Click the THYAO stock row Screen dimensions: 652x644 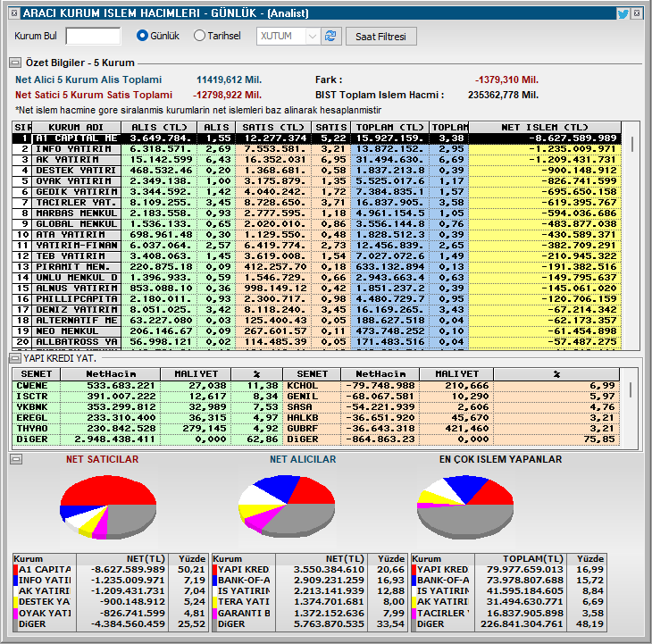[147, 429]
